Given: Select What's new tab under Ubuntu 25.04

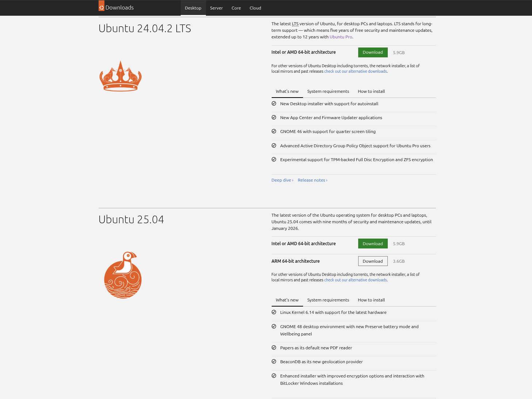Looking at the screenshot, I should click(x=287, y=300).
